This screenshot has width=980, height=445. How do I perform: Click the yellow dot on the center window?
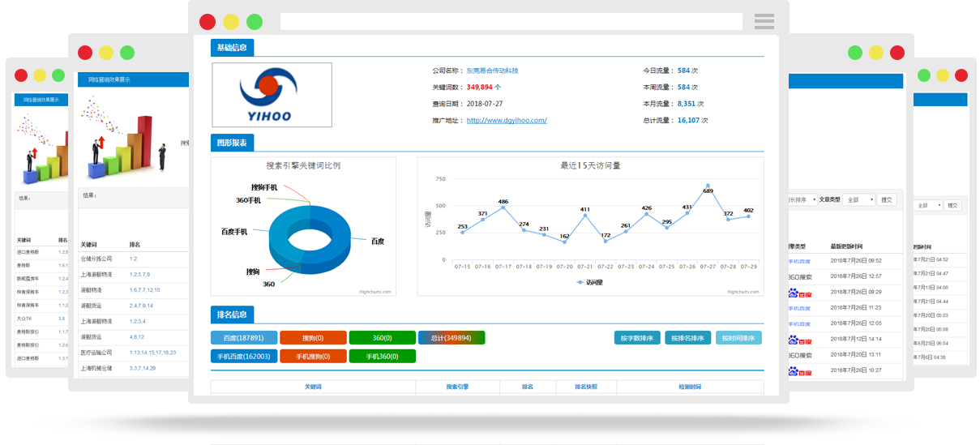click(231, 22)
